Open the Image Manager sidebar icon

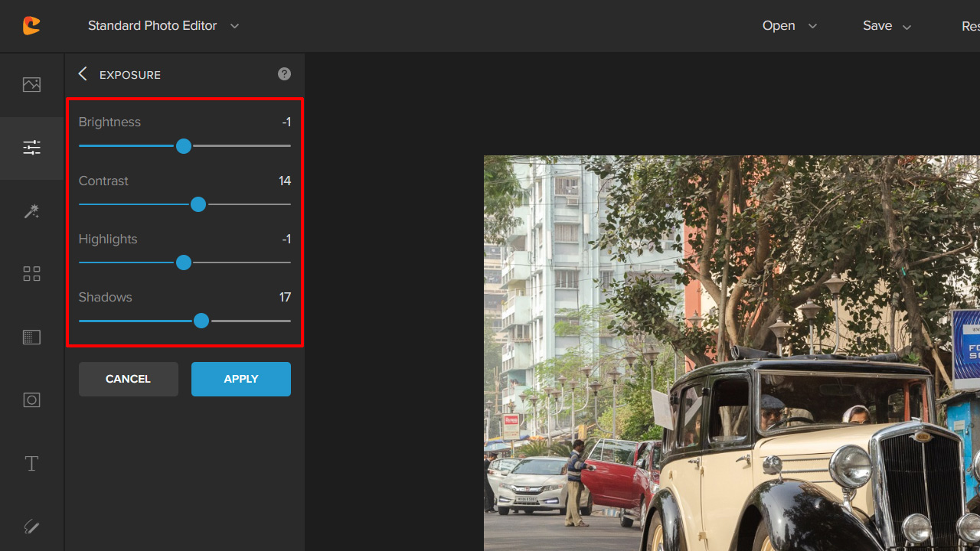pos(31,84)
